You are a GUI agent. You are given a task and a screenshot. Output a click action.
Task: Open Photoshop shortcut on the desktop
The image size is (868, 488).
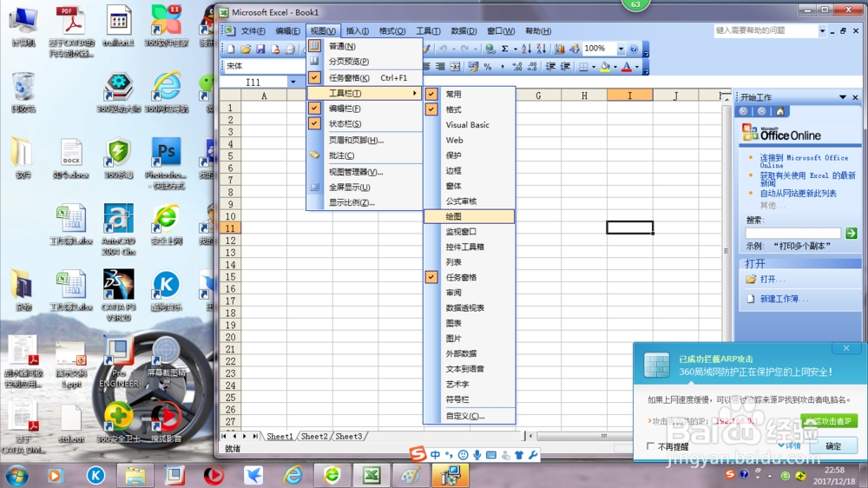coord(166,162)
